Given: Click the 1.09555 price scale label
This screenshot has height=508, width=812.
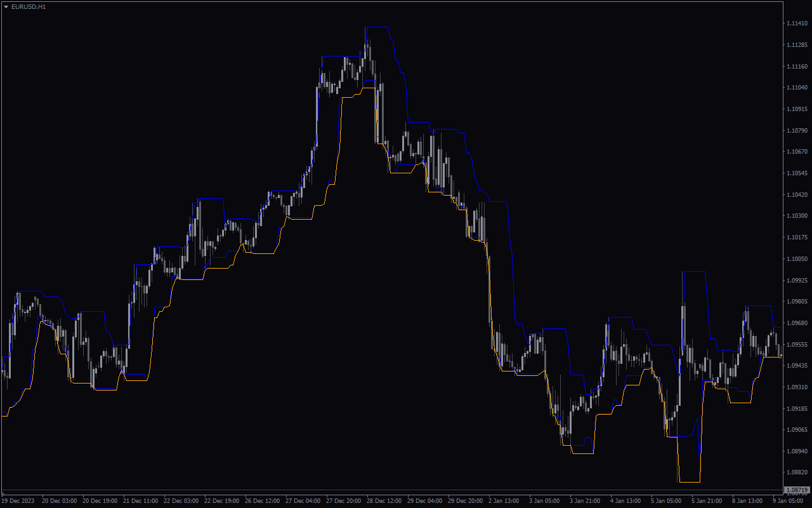Looking at the screenshot, I should (x=797, y=344).
